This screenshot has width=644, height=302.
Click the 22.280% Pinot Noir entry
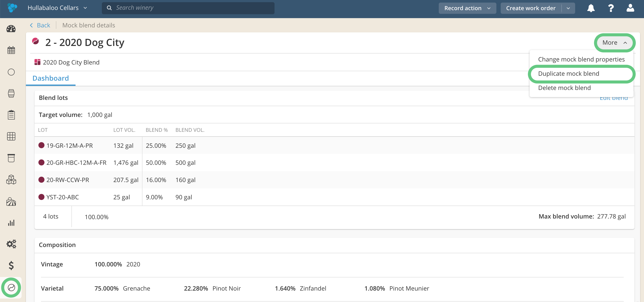pos(212,288)
